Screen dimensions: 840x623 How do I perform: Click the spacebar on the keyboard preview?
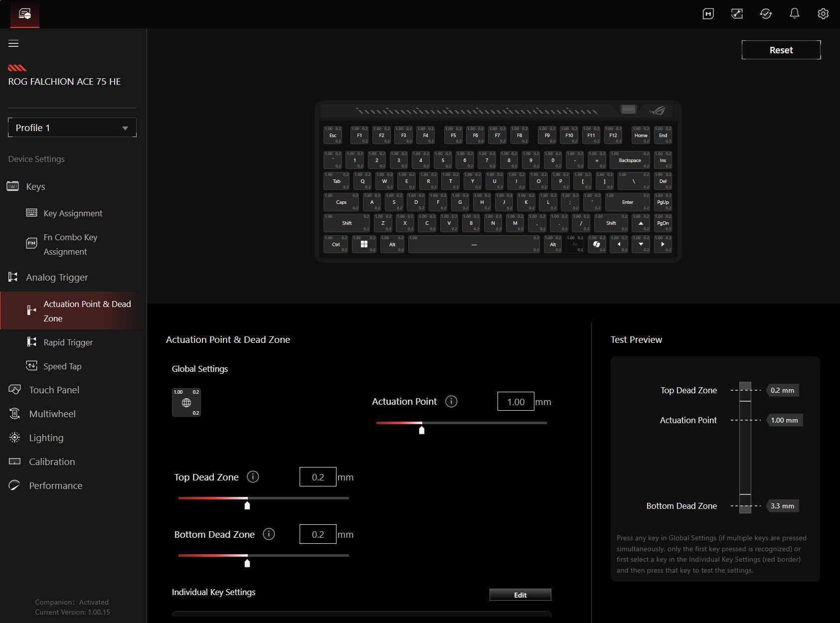tap(474, 244)
